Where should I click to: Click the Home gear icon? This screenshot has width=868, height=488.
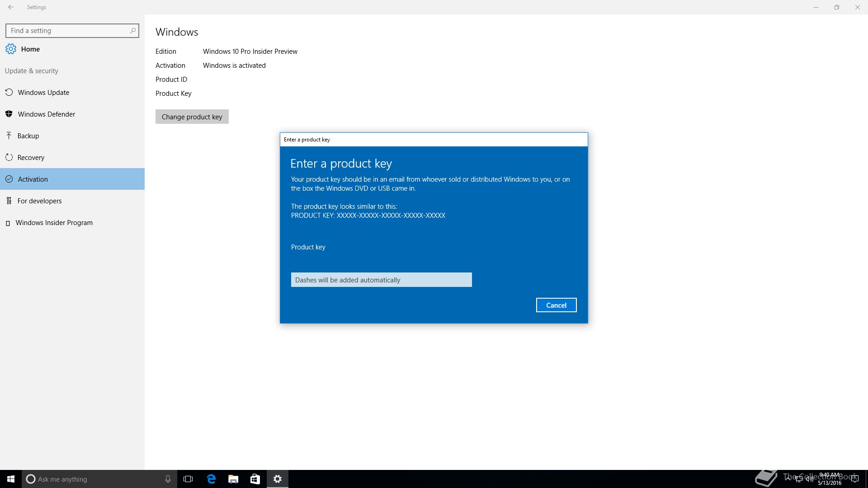point(11,49)
